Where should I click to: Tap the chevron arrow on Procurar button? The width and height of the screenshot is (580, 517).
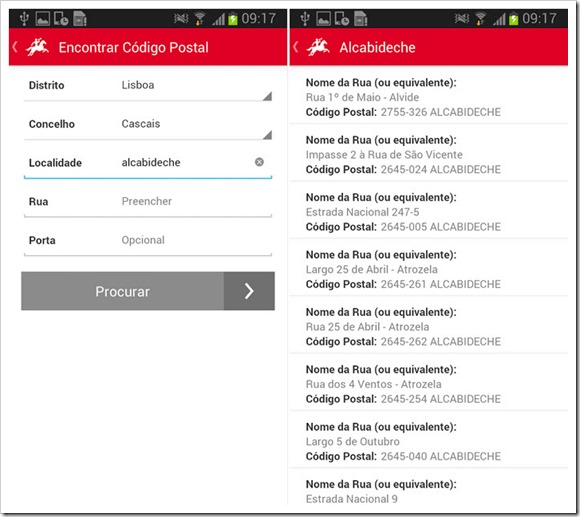[249, 291]
